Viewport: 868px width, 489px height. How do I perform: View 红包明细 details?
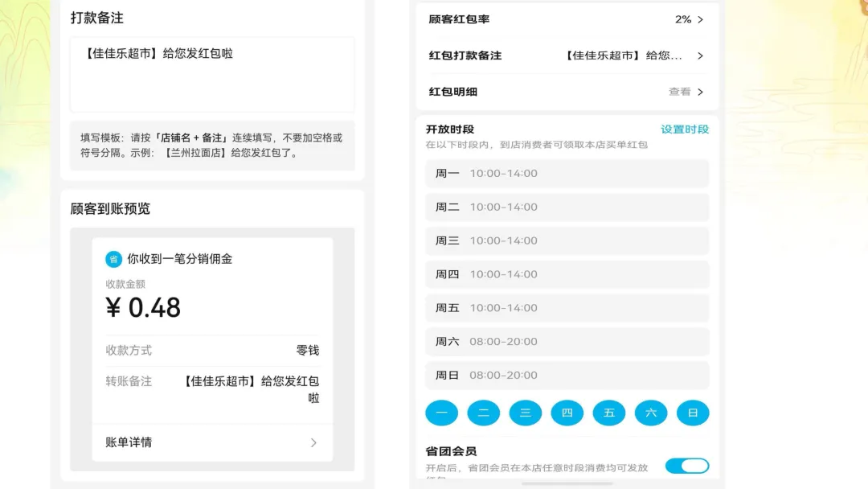click(x=567, y=92)
